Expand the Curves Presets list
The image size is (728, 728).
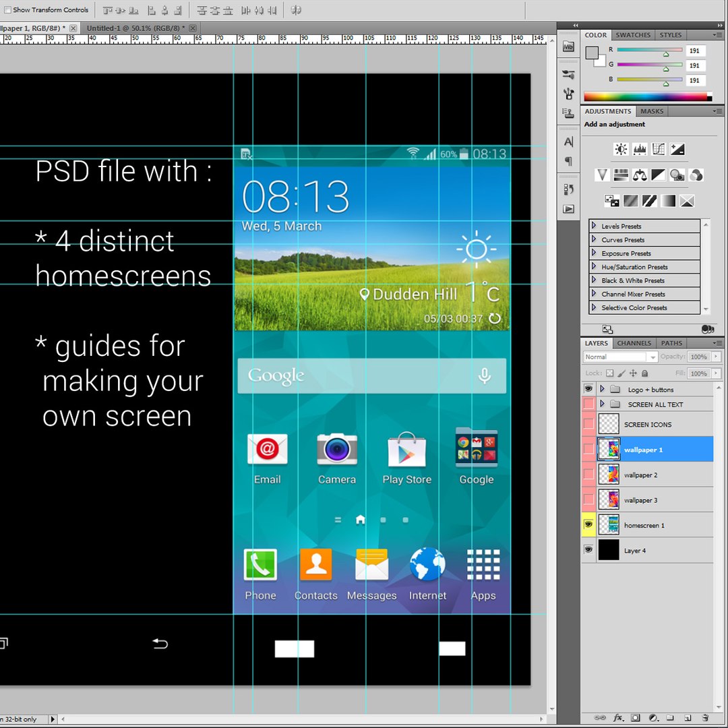tap(594, 239)
